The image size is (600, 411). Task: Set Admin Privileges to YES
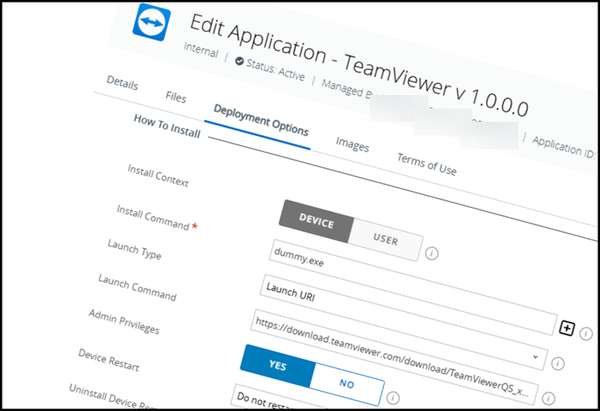277,365
